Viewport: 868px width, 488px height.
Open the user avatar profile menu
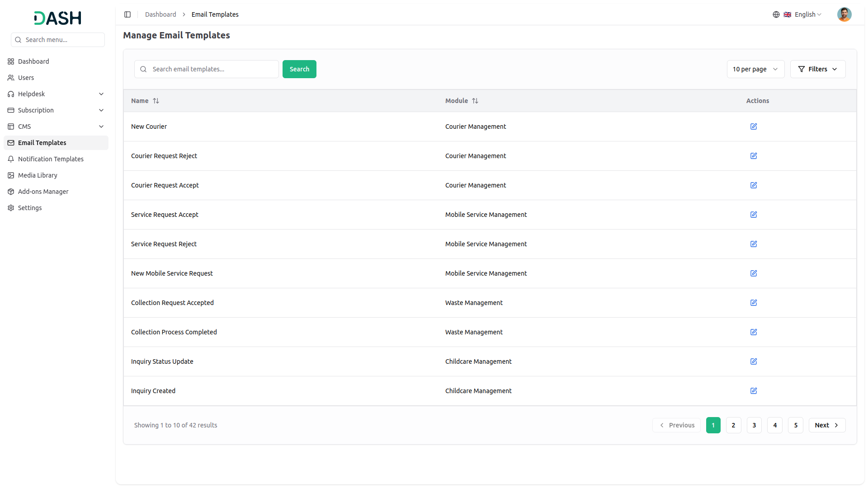[844, 14]
